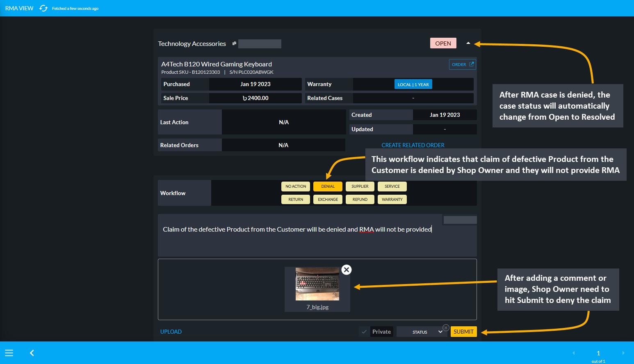Select the NO ACTION workflow
Viewport: 634px width, 364px height.
(x=296, y=187)
